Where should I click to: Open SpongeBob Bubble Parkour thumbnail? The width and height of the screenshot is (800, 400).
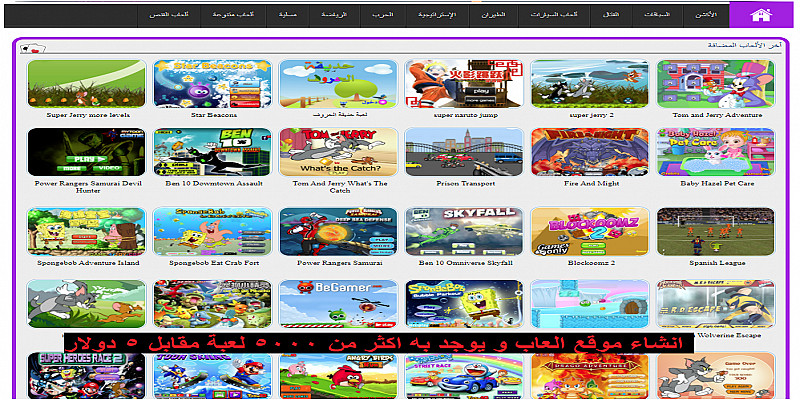[x=464, y=304]
